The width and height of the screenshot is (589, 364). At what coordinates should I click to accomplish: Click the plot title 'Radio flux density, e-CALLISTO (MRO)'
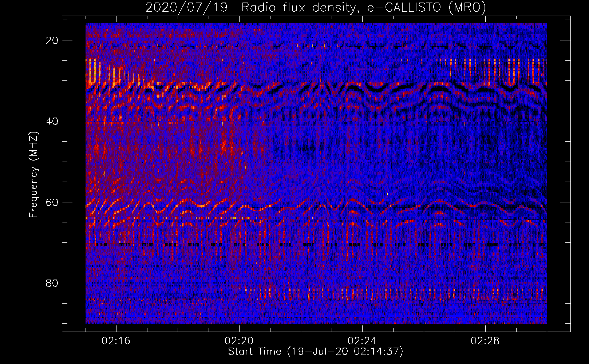(x=364, y=7)
